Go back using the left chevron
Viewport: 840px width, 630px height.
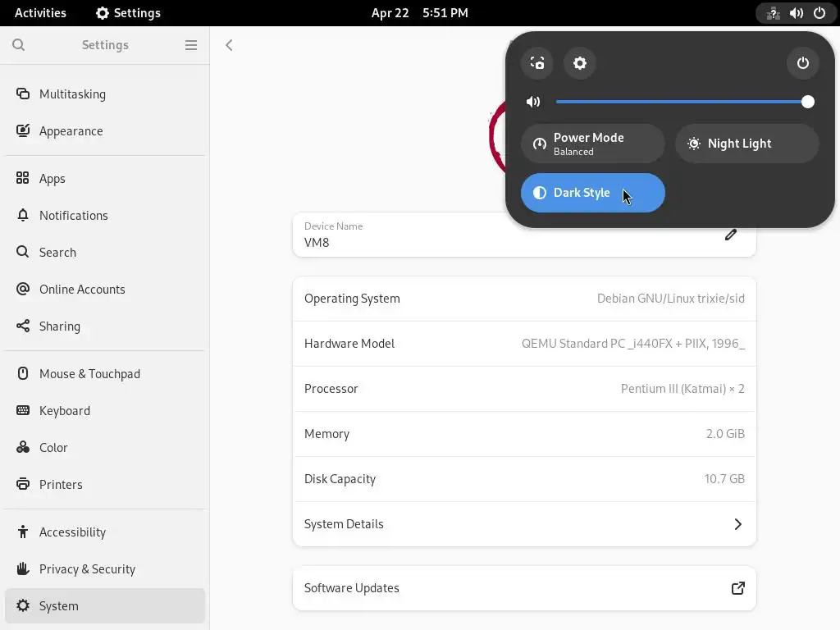pyautogui.click(x=230, y=45)
